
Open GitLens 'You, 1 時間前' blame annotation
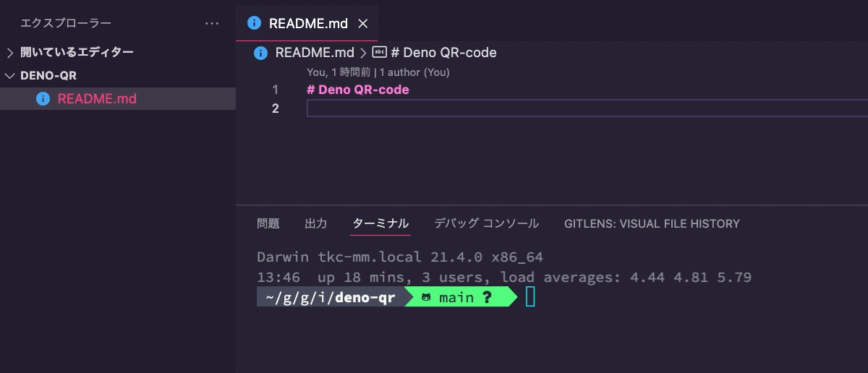click(x=339, y=72)
